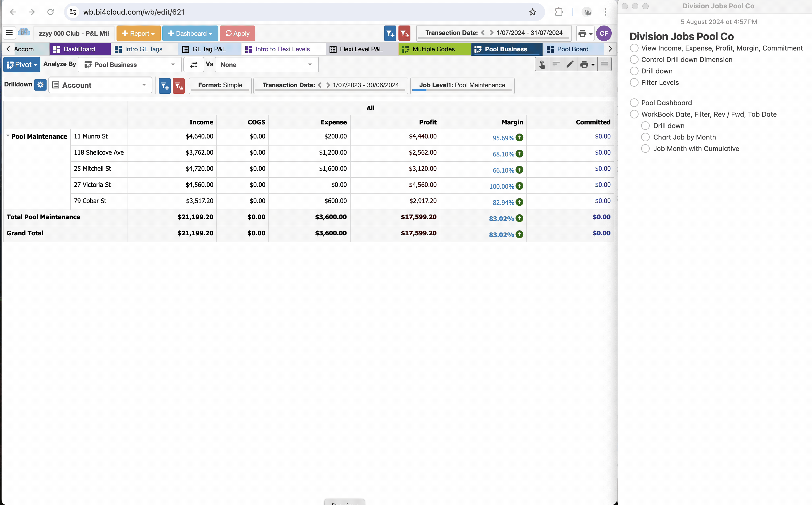Open the pivot toolbar lines menu icon
Screen dimensions: 812x505
pyautogui.click(x=604, y=64)
